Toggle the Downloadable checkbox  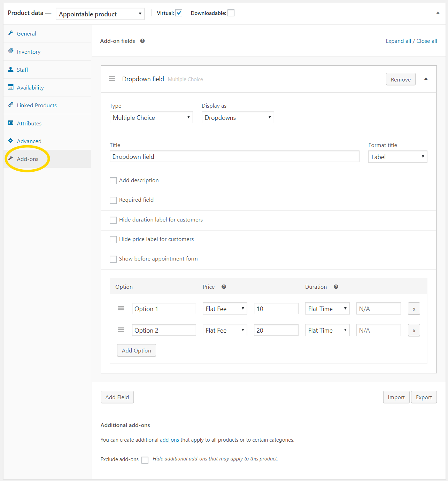(x=231, y=13)
